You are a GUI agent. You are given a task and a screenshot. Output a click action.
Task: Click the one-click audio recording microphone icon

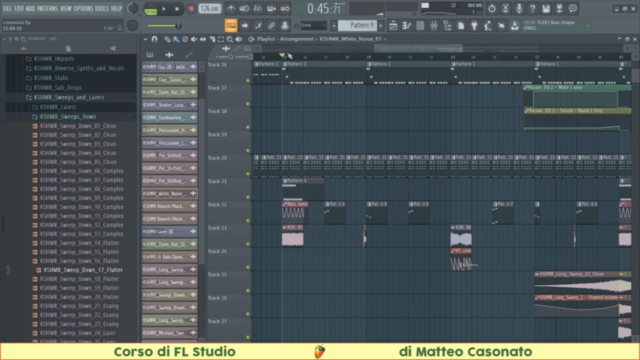[519, 9]
